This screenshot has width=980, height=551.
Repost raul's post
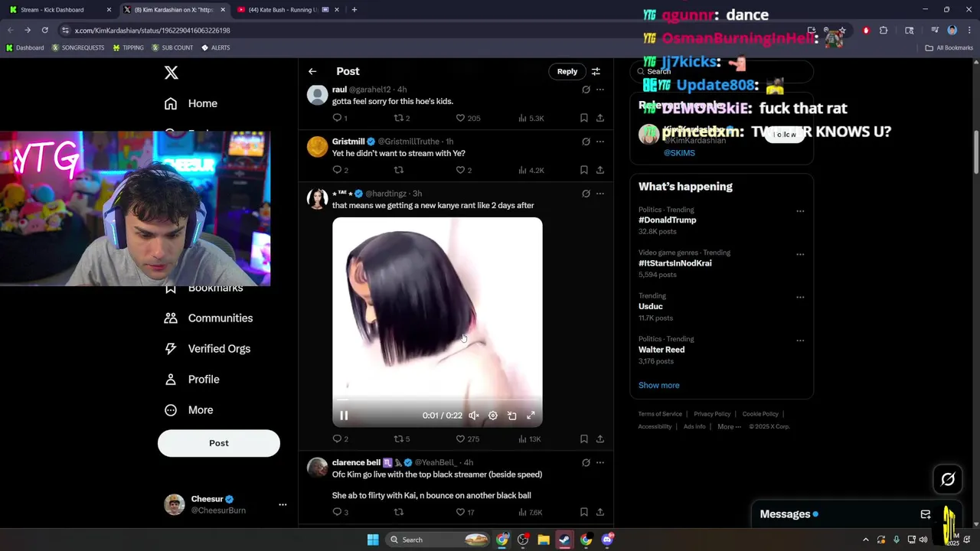398,118
